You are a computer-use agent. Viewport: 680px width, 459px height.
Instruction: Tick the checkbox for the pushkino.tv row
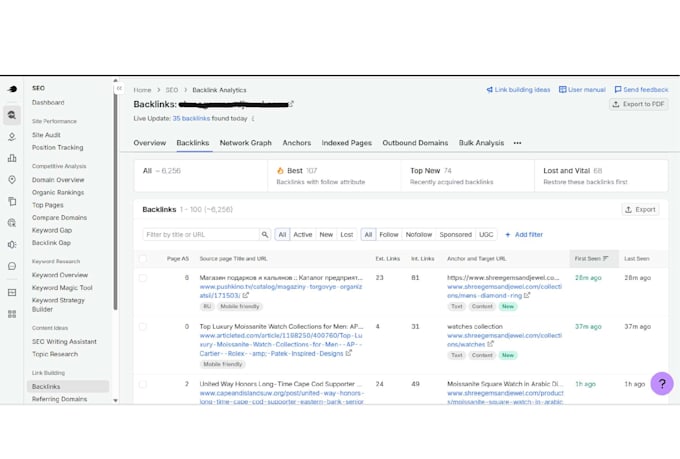pyautogui.click(x=143, y=278)
